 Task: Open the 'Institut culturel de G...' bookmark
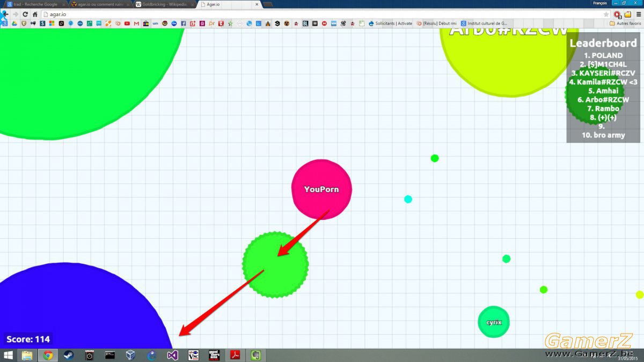[x=483, y=24]
